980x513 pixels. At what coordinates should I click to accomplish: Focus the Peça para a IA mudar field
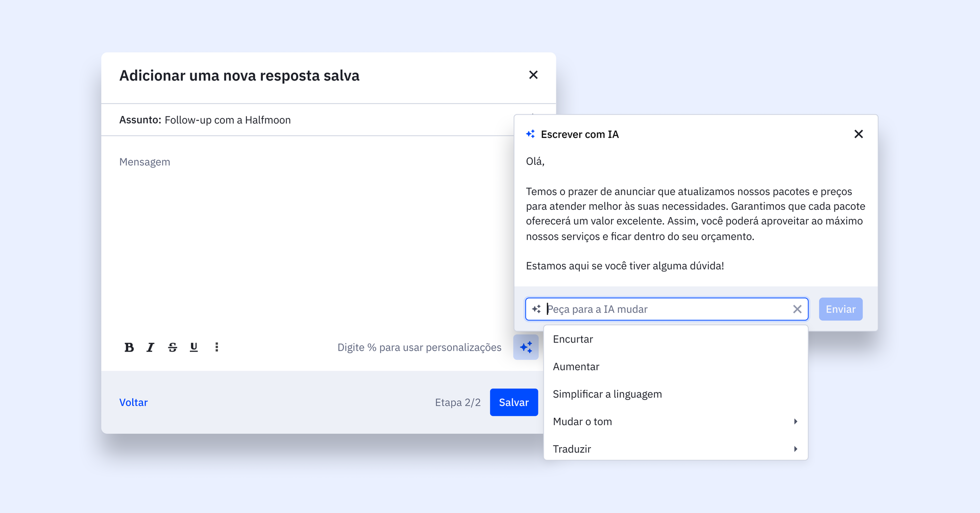point(664,309)
